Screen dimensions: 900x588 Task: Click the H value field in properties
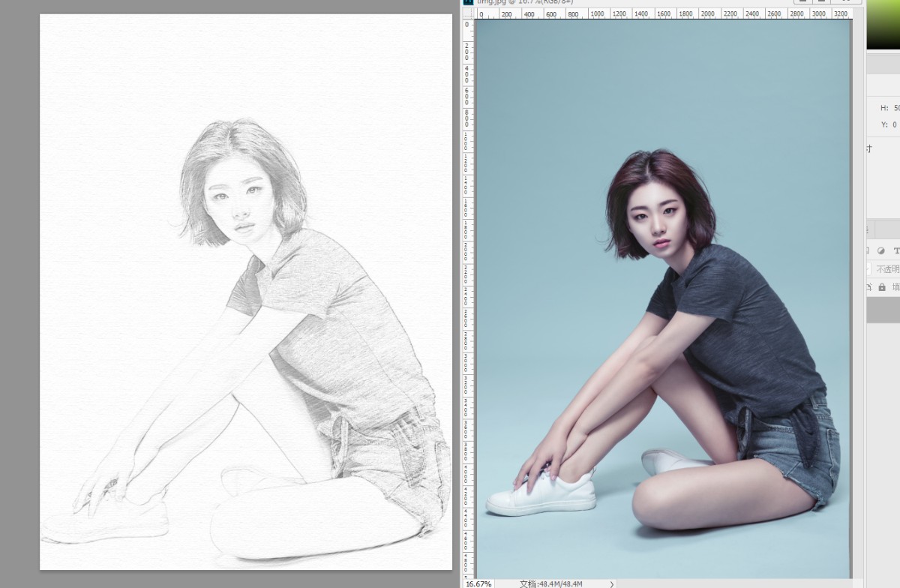point(895,108)
